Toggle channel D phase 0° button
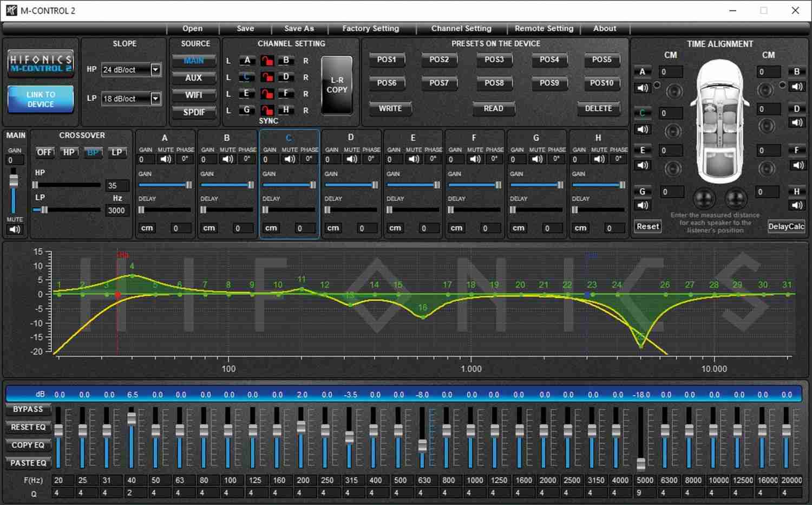 tap(371, 159)
